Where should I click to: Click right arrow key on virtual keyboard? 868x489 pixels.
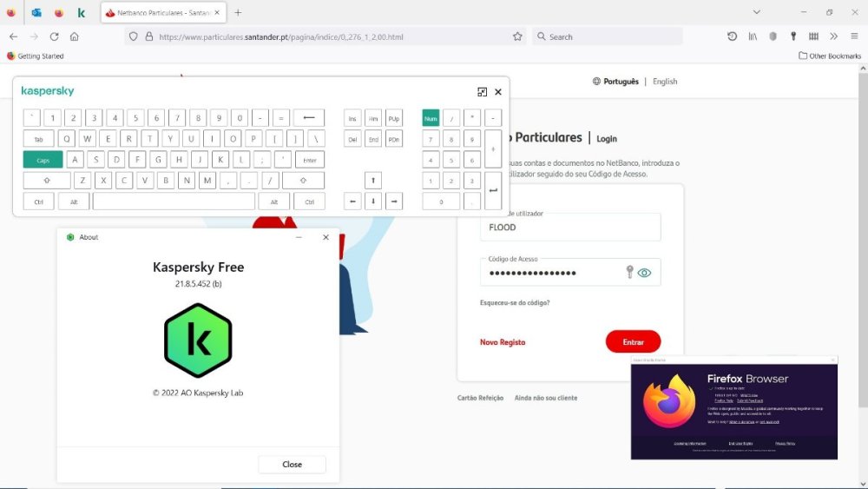[x=393, y=202]
